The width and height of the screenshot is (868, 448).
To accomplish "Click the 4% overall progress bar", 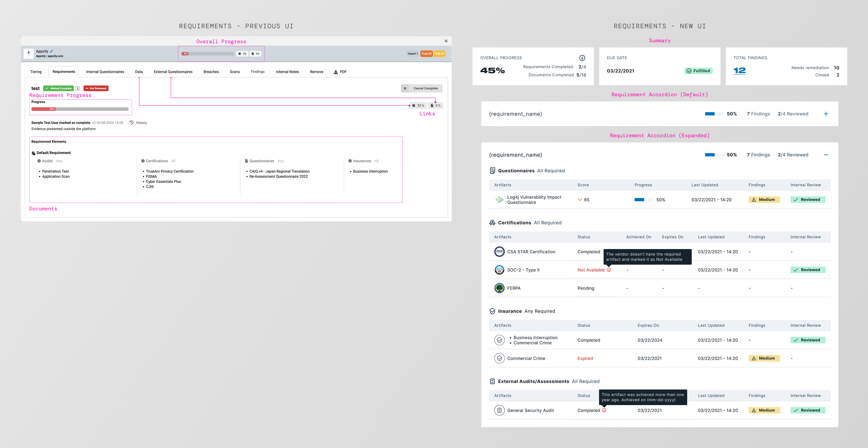I will (207, 54).
